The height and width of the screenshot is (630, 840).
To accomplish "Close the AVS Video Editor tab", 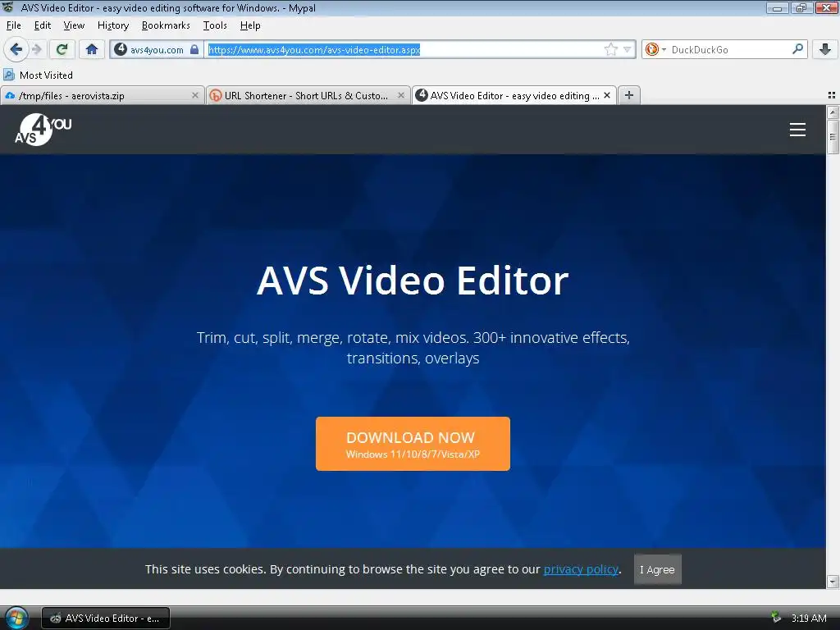I will click(607, 95).
